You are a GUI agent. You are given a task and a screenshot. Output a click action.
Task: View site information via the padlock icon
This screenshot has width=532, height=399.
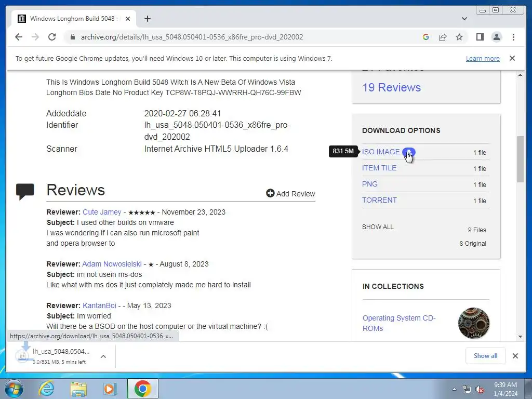click(x=73, y=37)
